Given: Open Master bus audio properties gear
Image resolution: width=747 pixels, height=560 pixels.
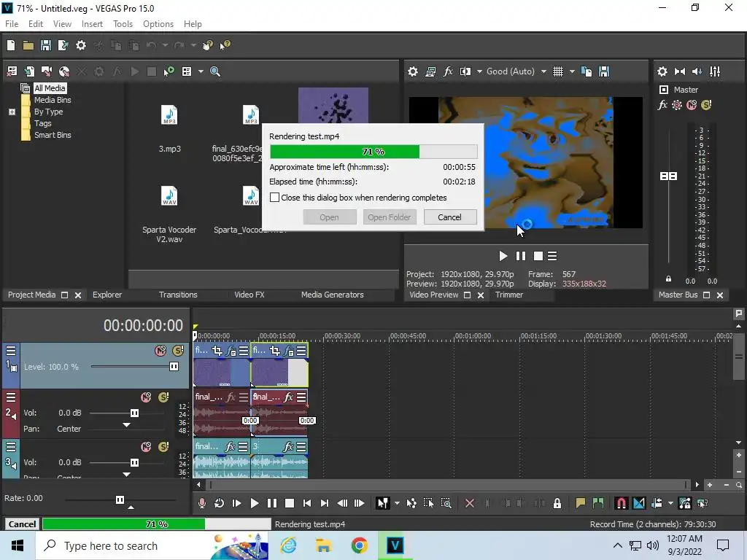Looking at the screenshot, I should pos(662,71).
